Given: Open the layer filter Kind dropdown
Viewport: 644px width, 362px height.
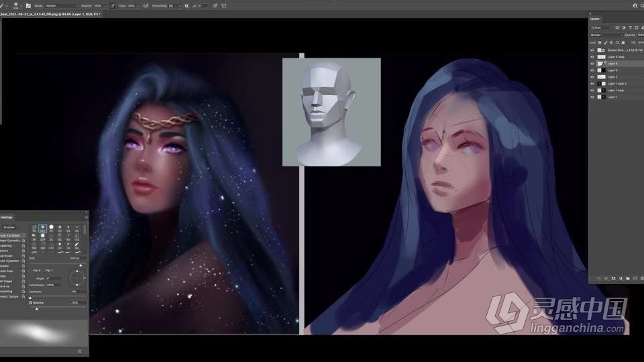Looking at the screenshot, I should click(x=600, y=28).
